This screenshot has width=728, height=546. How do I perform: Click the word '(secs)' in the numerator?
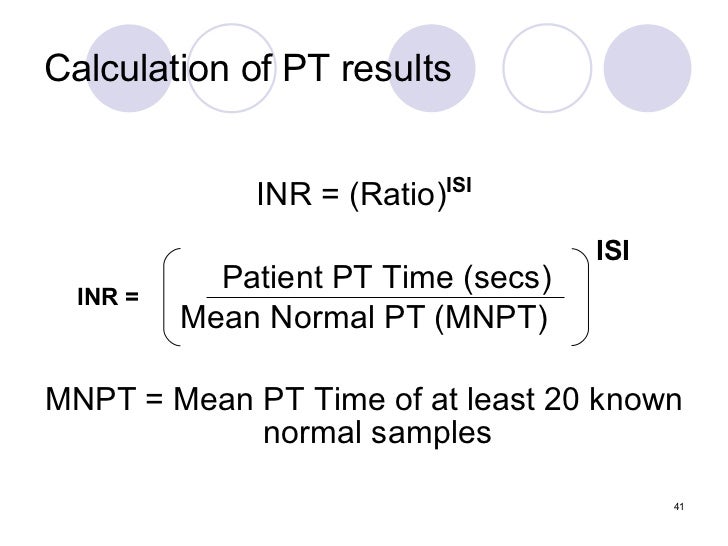point(512,276)
